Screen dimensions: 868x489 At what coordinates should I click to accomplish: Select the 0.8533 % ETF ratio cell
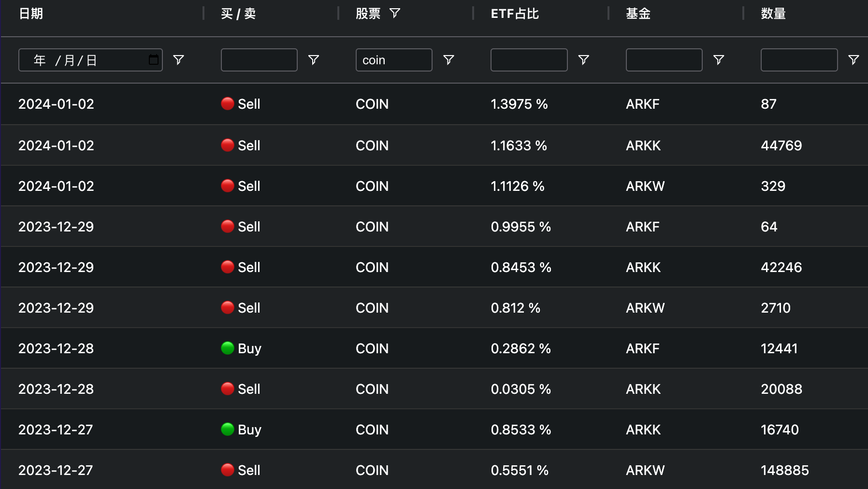pyautogui.click(x=521, y=429)
